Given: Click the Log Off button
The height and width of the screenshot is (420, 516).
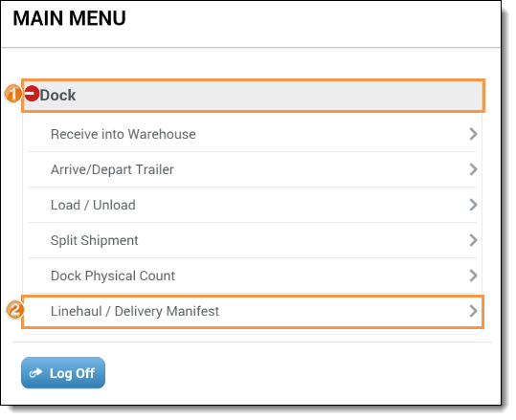Looking at the screenshot, I should 63,373.
